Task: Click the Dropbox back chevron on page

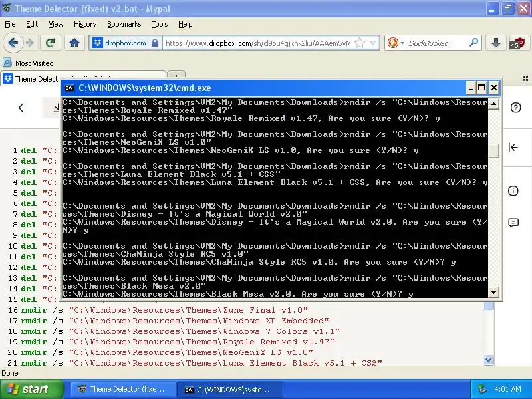Action: pyautogui.click(x=21, y=108)
